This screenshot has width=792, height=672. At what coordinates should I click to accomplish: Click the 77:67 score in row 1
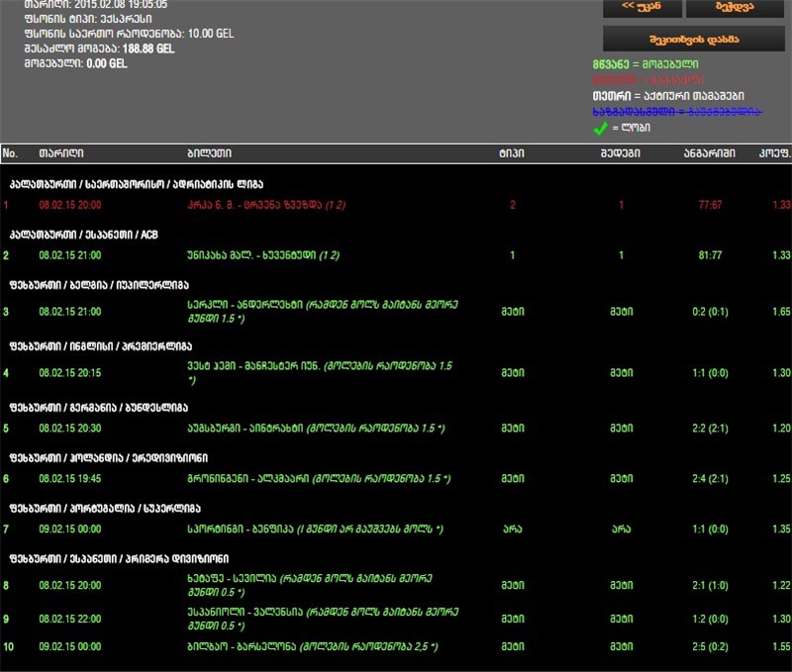(x=709, y=205)
